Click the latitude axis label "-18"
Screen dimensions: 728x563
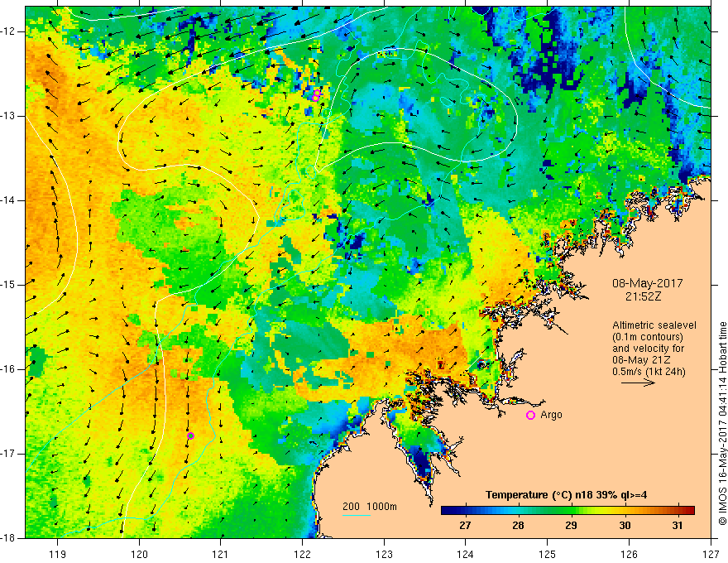point(9,538)
